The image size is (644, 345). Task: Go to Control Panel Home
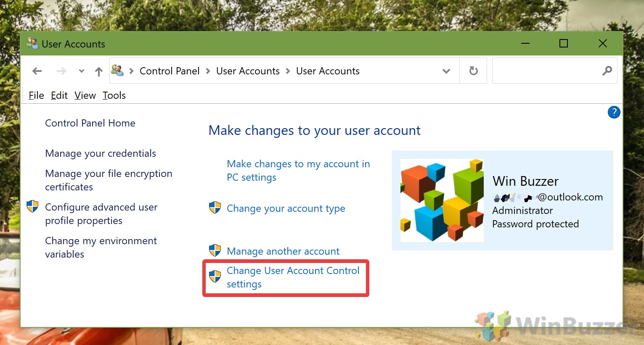[x=90, y=123]
